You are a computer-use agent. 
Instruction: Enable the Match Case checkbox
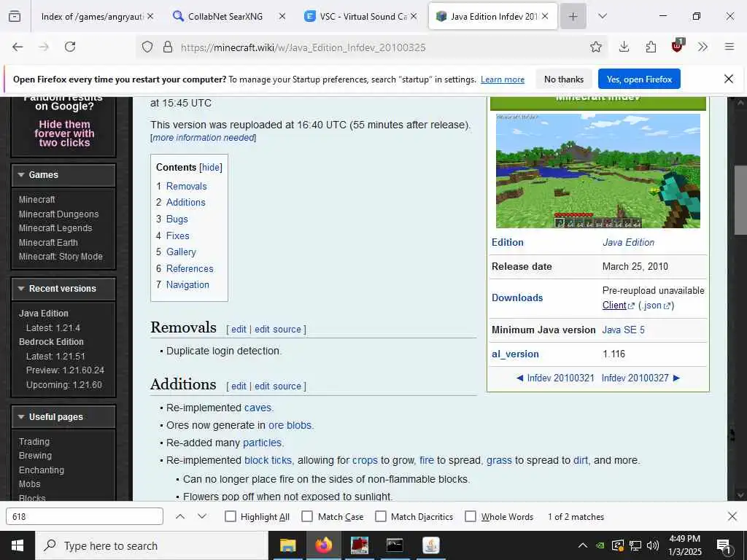tap(307, 516)
